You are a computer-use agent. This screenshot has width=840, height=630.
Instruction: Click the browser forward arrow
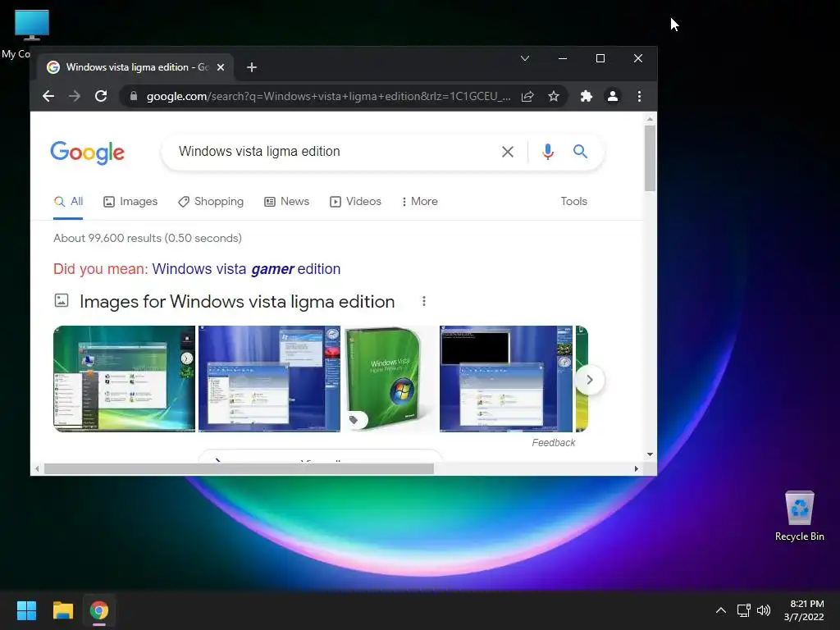[75, 97]
